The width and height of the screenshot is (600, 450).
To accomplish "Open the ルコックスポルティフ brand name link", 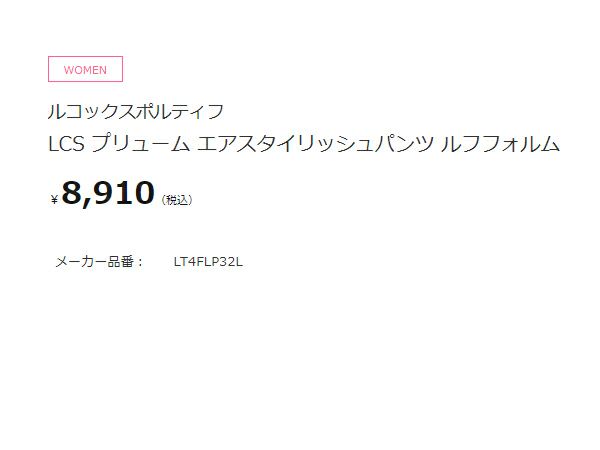I will (x=136, y=112).
